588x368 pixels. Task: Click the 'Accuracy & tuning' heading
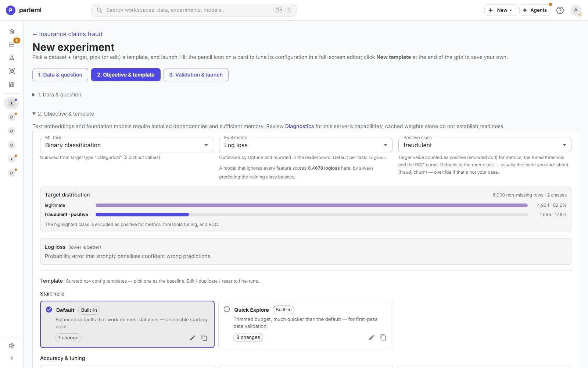coord(62,358)
